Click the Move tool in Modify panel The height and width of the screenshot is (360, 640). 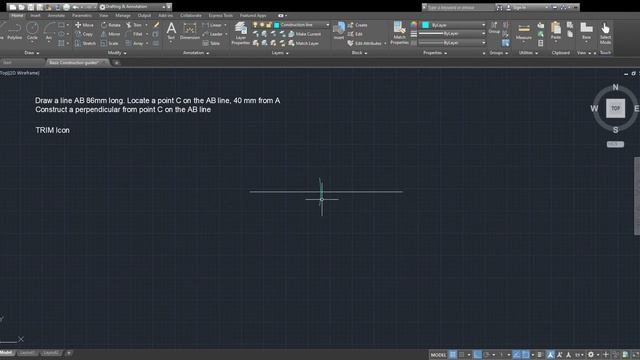point(84,25)
